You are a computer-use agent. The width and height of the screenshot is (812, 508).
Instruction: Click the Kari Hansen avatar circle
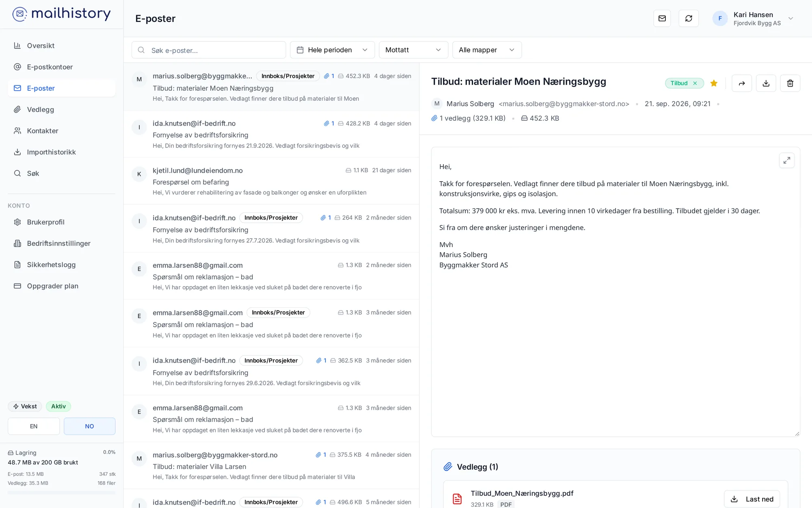tap(720, 18)
